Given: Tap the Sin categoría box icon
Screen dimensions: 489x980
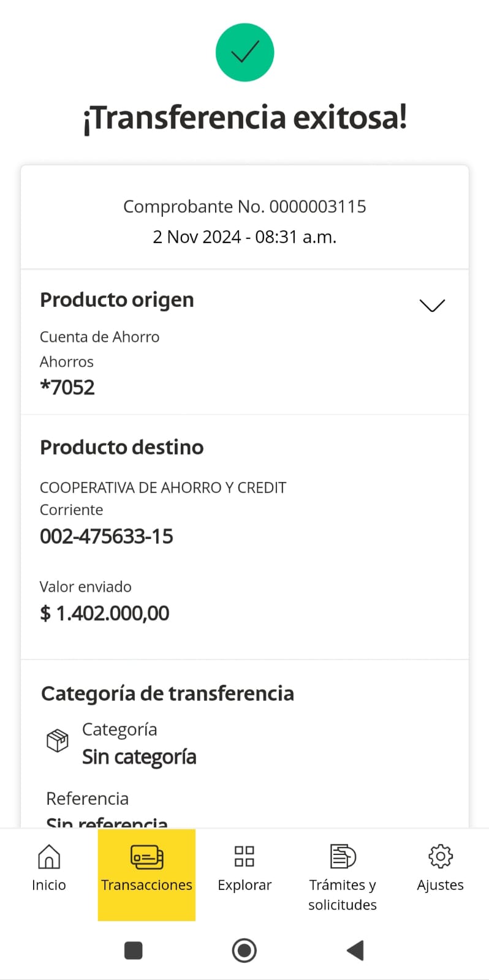Looking at the screenshot, I should pyautogui.click(x=58, y=741).
